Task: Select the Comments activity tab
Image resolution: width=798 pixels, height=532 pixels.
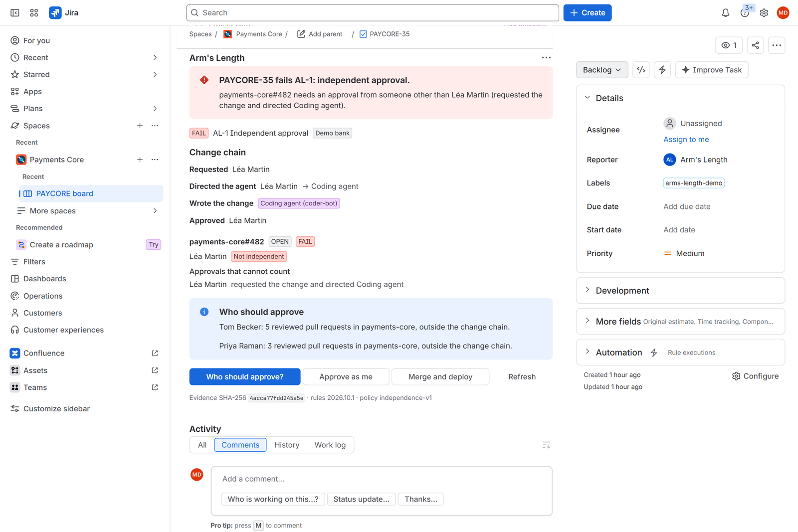Action: tap(240, 445)
